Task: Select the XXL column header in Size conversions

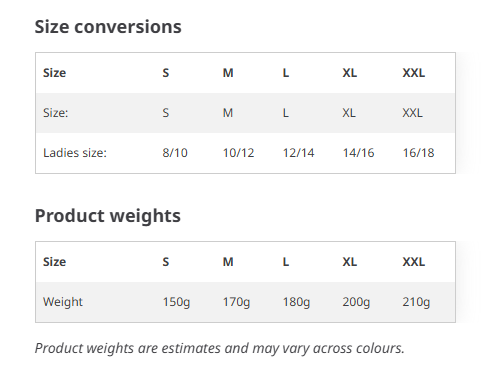Action: 414,73
